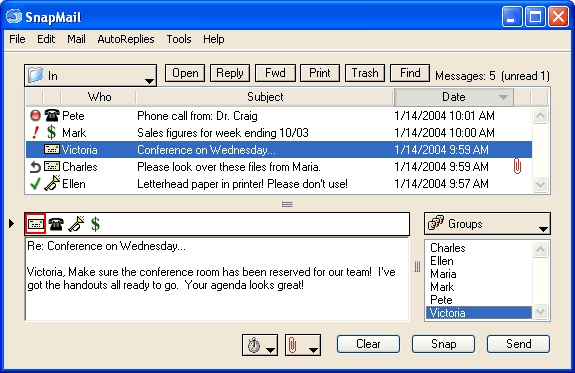Click the horizontal pane splitter grip
Screen dimensions: 575x373
[287, 204]
